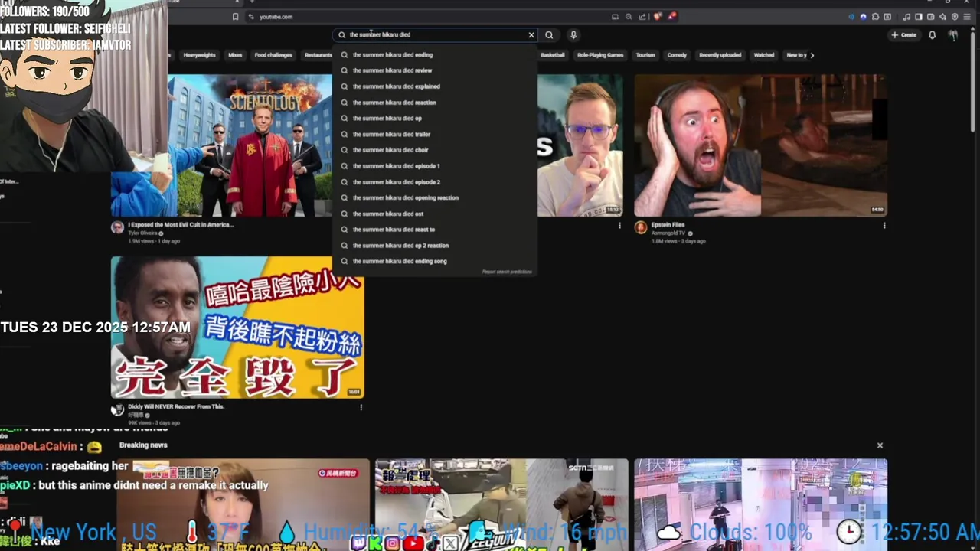980x551 pixels.
Task: Open the browser extensions puzzle icon
Action: click(875, 17)
